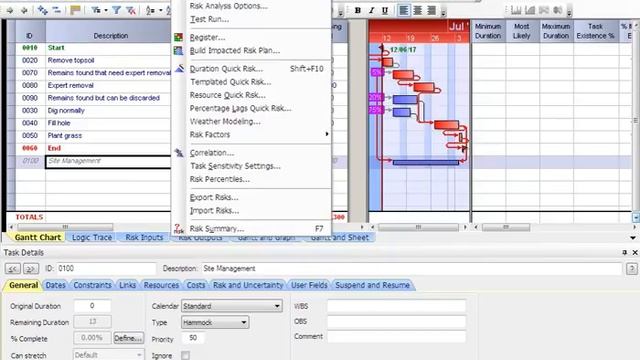Open the Resources tab in Task Details

(161, 285)
